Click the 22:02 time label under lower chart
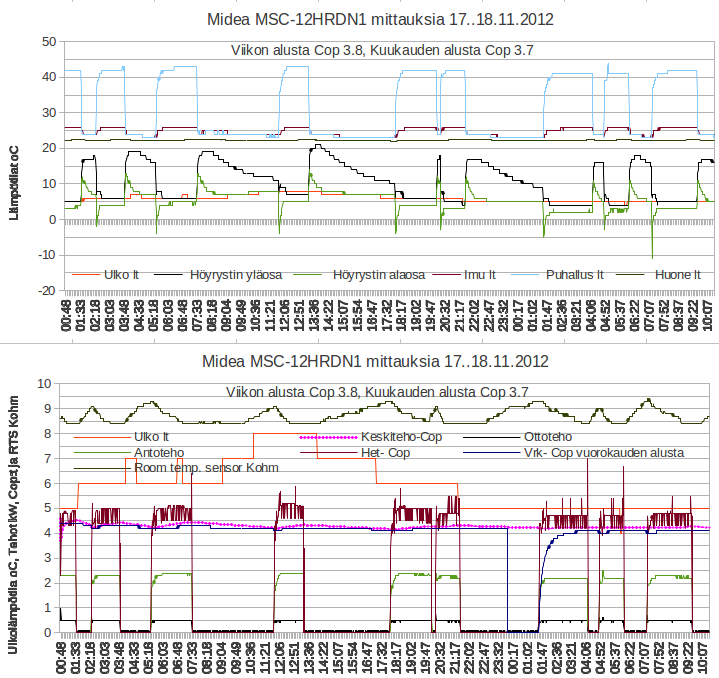The width and height of the screenshot is (719, 678). click(470, 657)
